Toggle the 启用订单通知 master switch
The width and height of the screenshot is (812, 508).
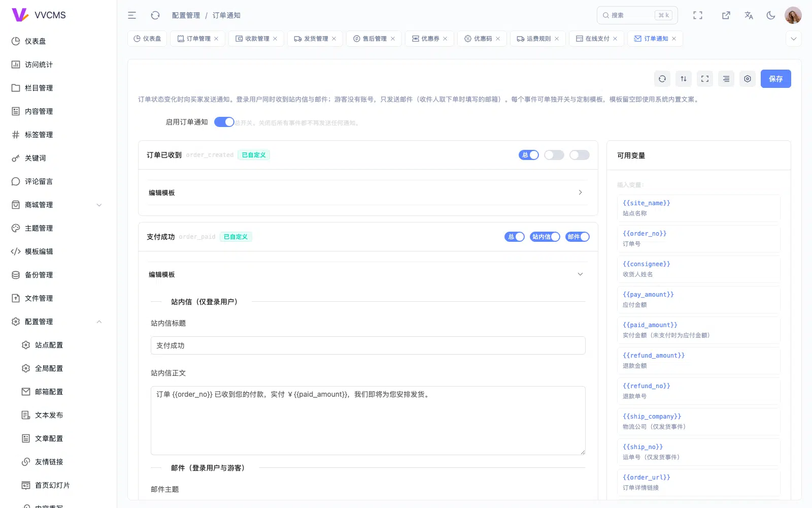(x=224, y=122)
